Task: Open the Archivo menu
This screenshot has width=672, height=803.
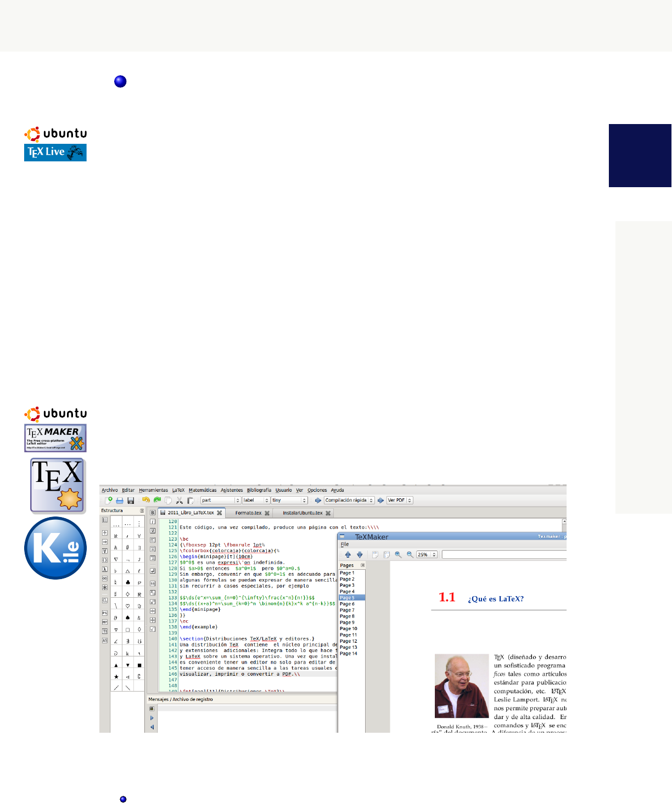Action: coord(110,490)
